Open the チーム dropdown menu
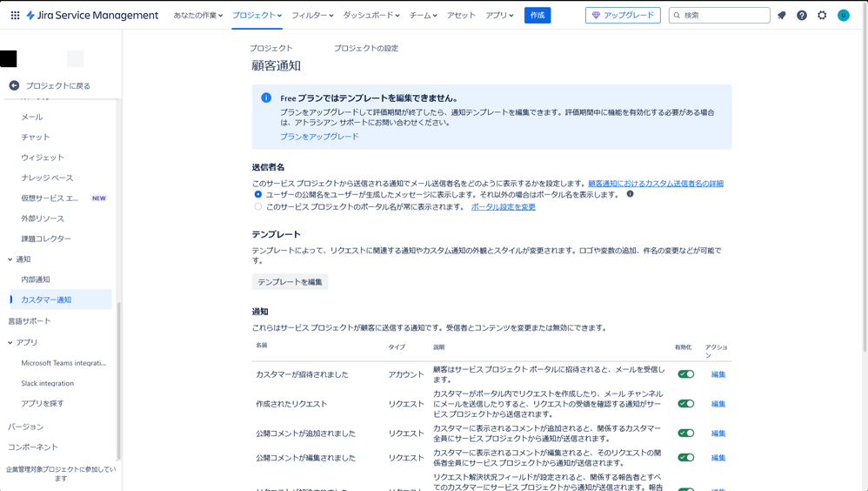 click(x=423, y=16)
